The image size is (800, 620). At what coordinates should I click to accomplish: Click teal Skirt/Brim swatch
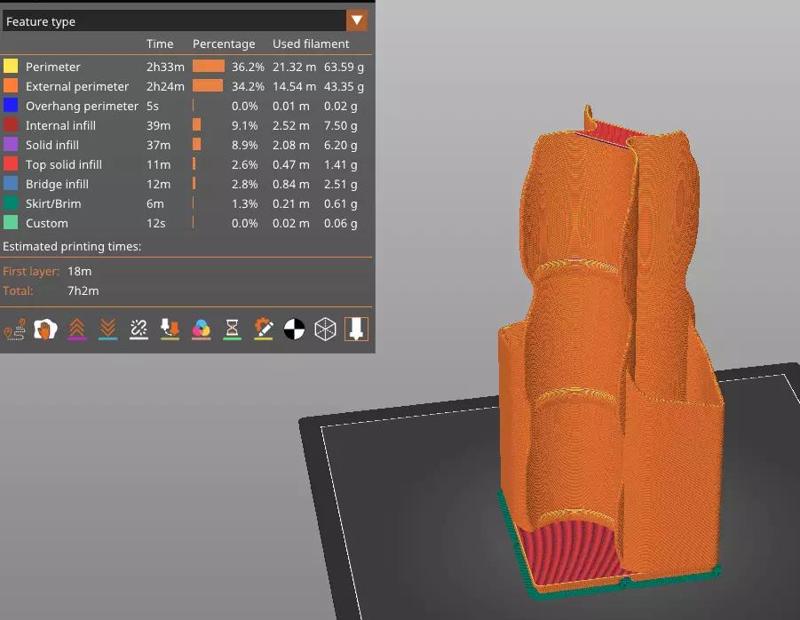pyautogui.click(x=11, y=203)
